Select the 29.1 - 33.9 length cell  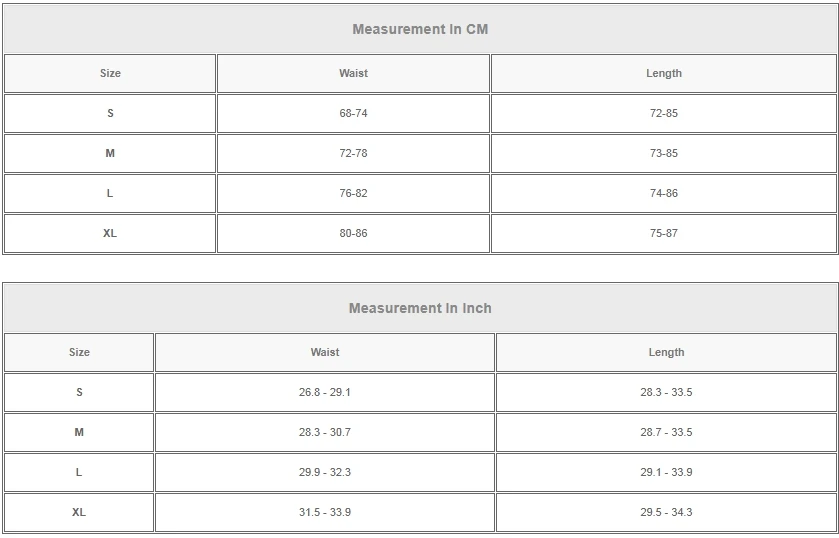[x=666, y=472]
